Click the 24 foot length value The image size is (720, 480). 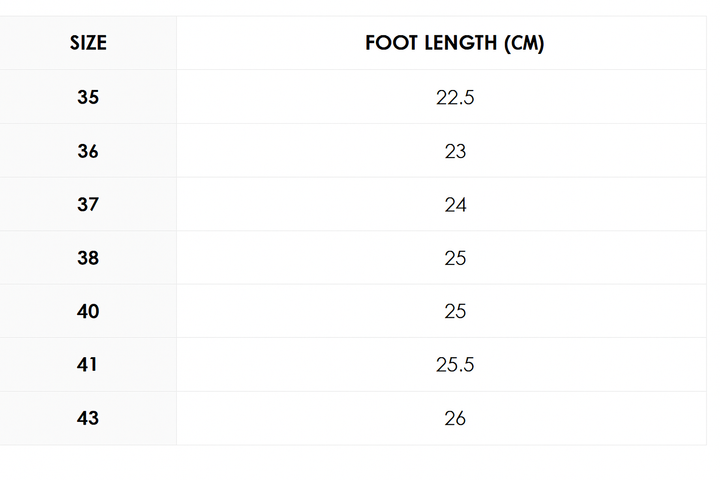point(455,205)
